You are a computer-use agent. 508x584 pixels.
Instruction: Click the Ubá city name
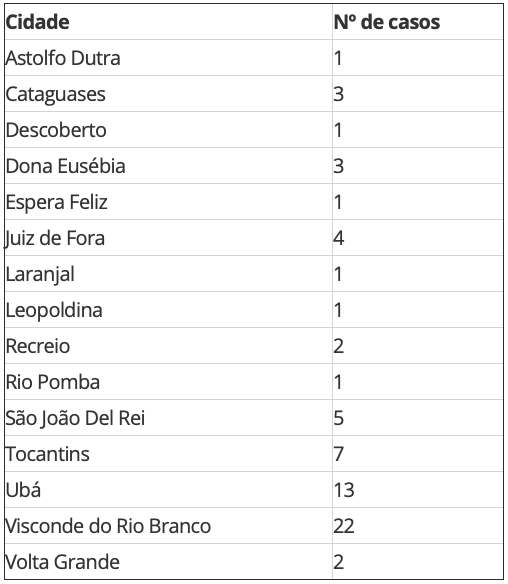pyautogui.click(x=23, y=490)
